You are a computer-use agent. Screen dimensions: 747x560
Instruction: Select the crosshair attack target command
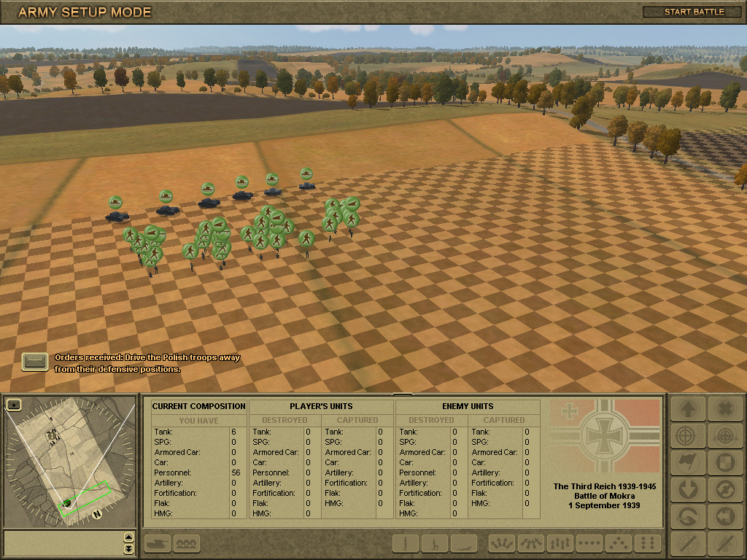coord(687,435)
